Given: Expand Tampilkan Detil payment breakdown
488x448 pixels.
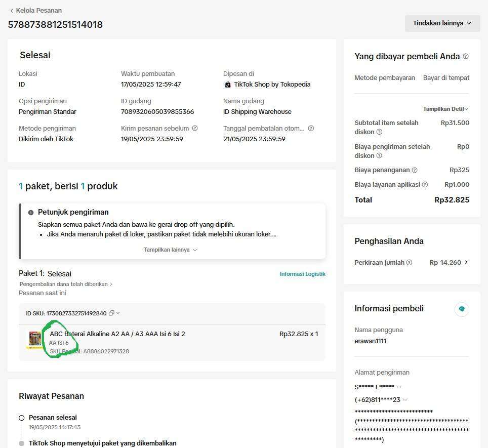Looking at the screenshot, I should pyautogui.click(x=445, y=109).
